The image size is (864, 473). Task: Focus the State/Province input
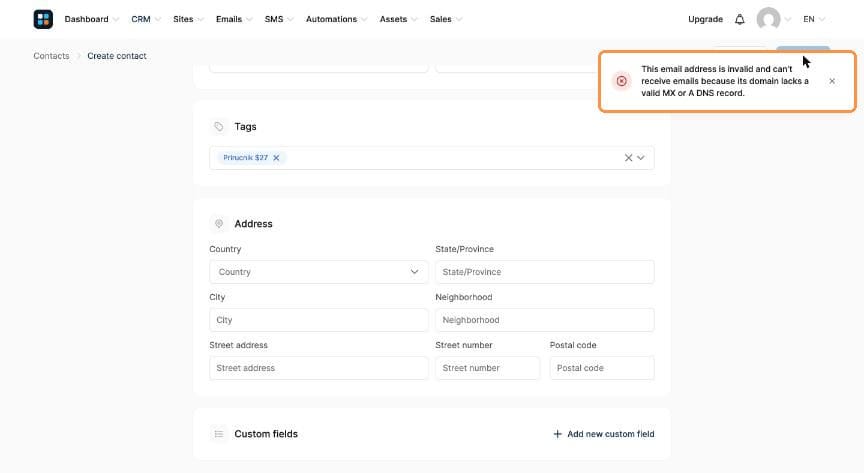[x=544, y=272]
